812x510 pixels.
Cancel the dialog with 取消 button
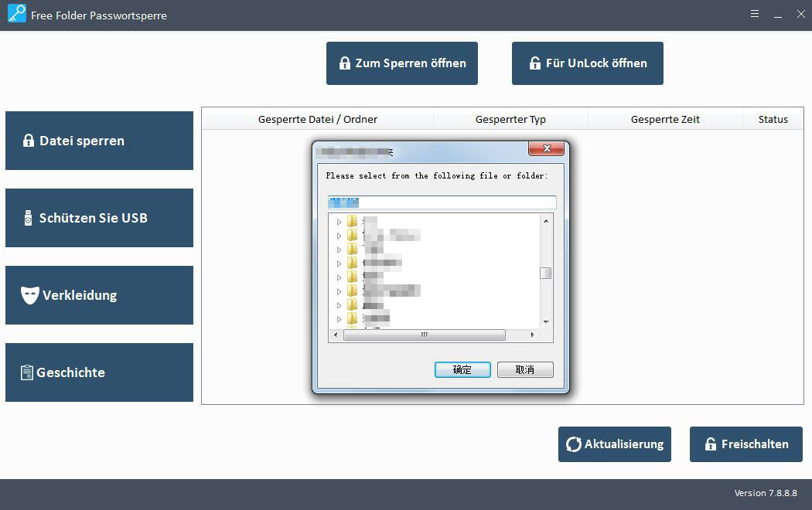coord(525,370)
